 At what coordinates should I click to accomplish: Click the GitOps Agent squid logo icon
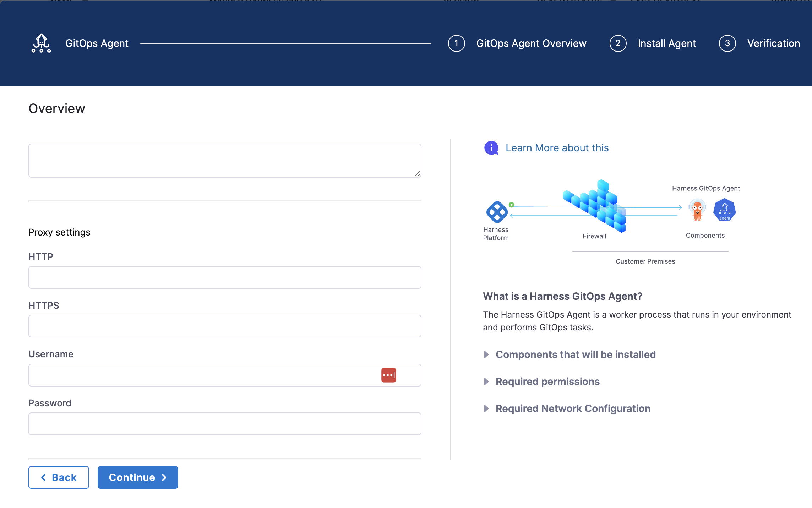[x=41, y=43]
